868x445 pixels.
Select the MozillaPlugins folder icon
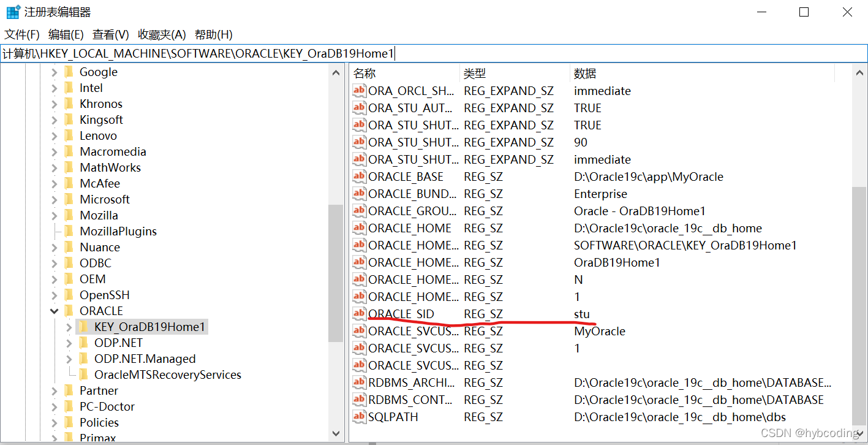(x=69, y=231)
